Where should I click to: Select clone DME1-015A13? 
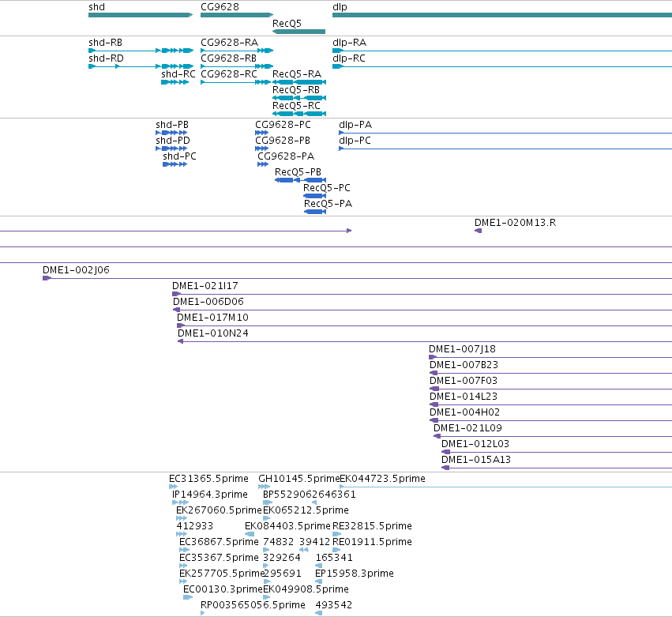click(476, 461)
